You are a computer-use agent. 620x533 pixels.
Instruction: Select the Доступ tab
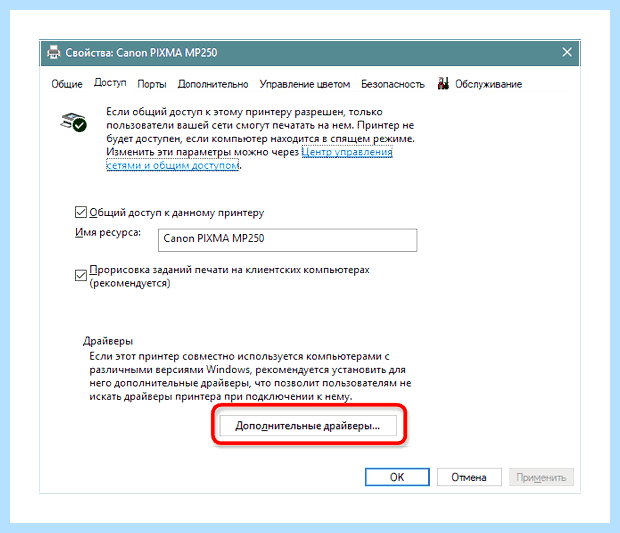(x=110, y=83)
